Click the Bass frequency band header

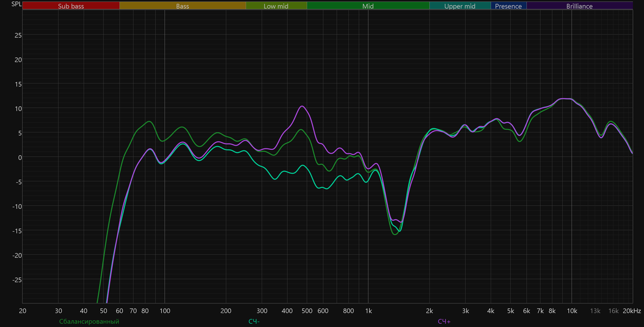pyautogui.click(x=182, y=6)
